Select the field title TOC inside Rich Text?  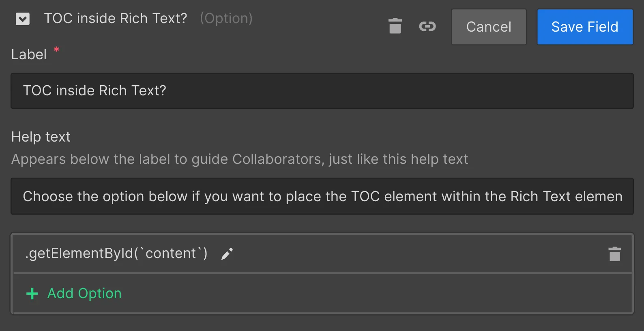pos(116,18)
